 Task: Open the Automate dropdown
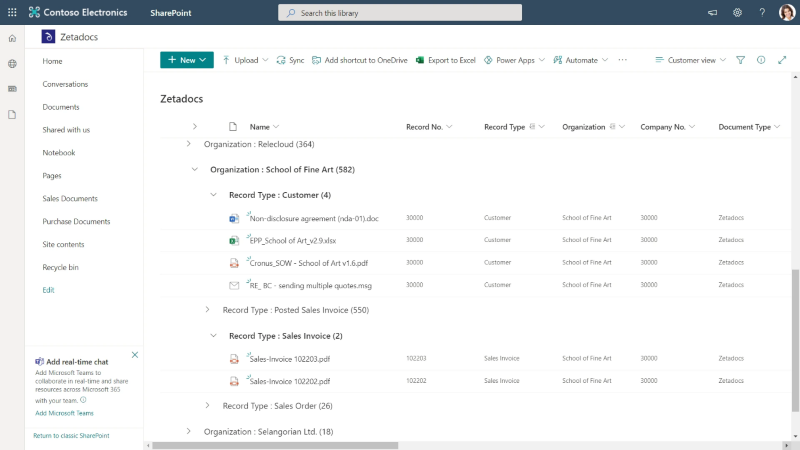pos(581,60)
